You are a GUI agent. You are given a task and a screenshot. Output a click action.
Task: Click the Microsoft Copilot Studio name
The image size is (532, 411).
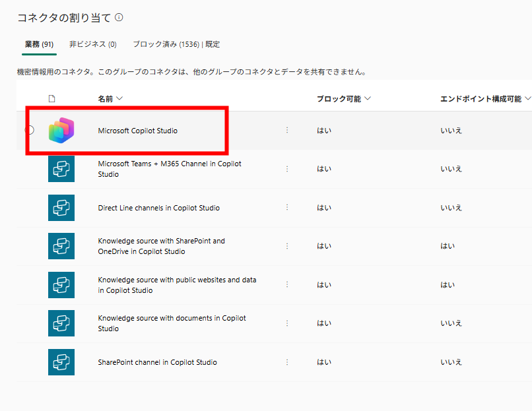point(138,131)
